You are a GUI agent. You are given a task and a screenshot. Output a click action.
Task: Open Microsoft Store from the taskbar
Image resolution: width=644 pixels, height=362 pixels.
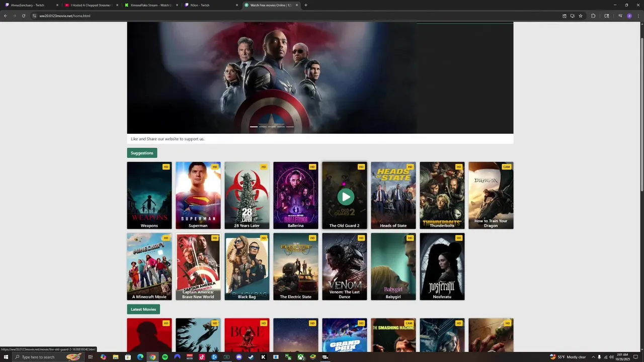(128, 357)
